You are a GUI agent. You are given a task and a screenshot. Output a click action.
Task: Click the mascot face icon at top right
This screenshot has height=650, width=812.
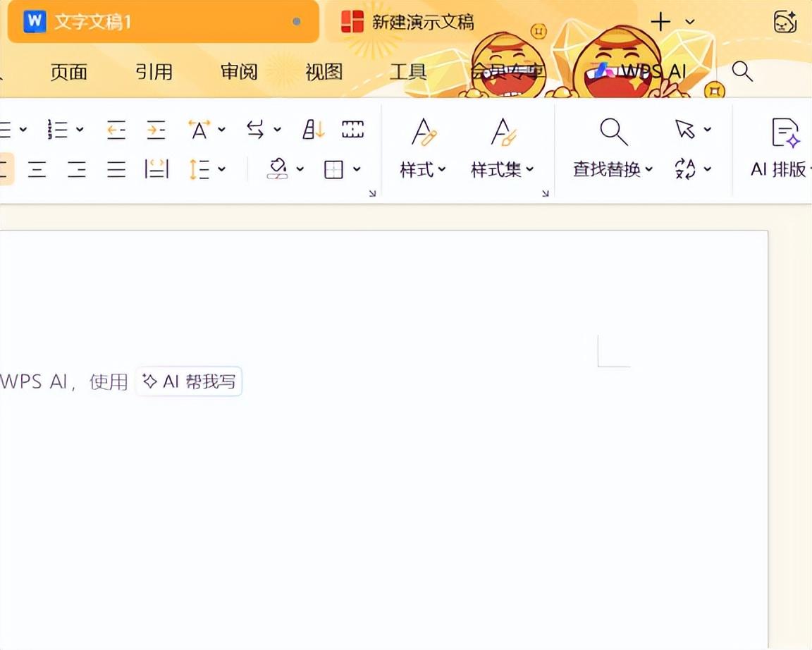[785, 22]
